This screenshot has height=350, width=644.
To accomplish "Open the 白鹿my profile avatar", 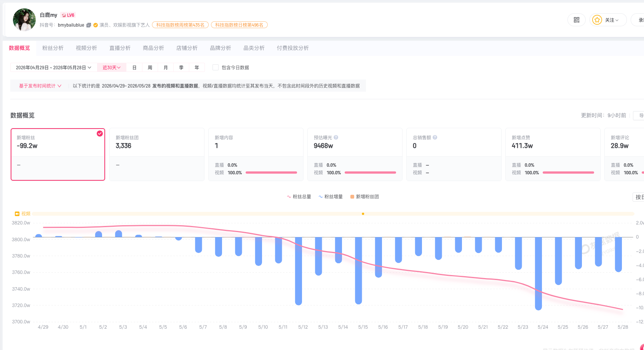I will point(24,20).
